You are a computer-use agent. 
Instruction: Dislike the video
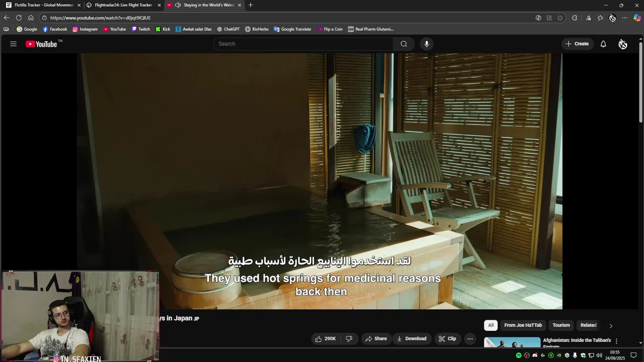[x=349, y=339]
